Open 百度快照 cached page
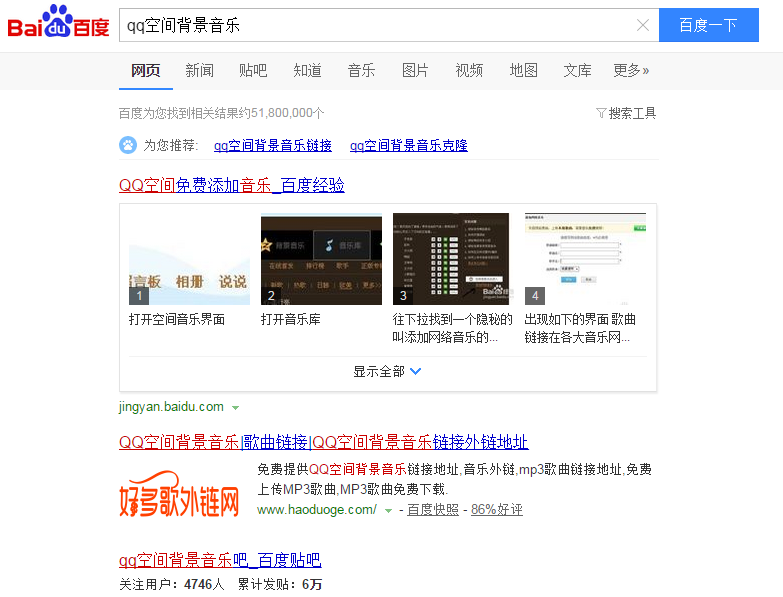783x597 pixels. pyautogui.click(x=433, y=510)
